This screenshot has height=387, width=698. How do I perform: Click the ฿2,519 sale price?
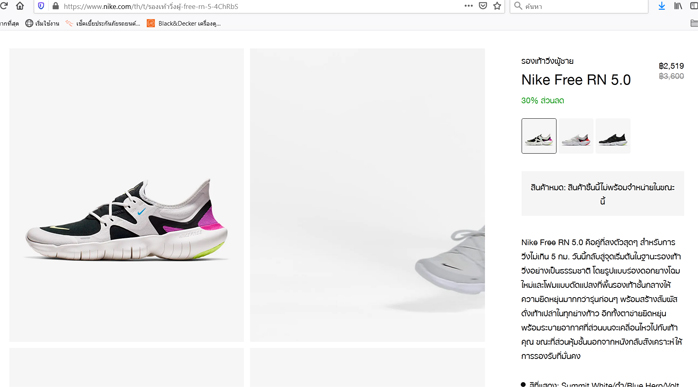pos(671,66)
